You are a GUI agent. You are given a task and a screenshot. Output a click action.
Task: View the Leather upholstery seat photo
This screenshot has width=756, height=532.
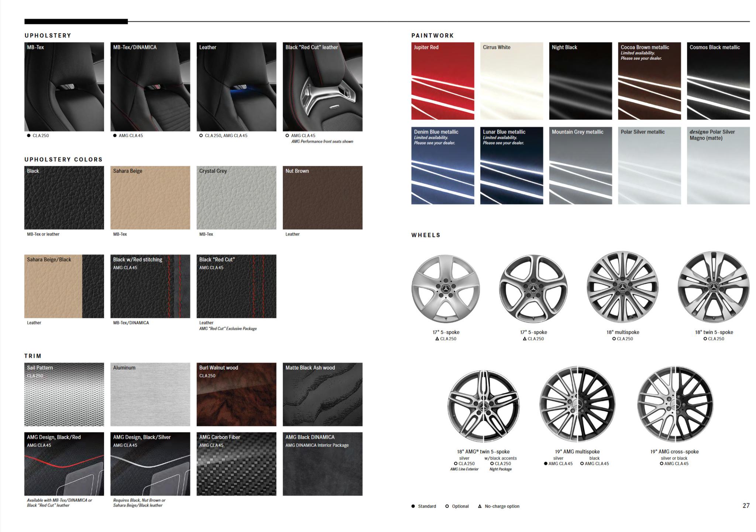point(236,87)
